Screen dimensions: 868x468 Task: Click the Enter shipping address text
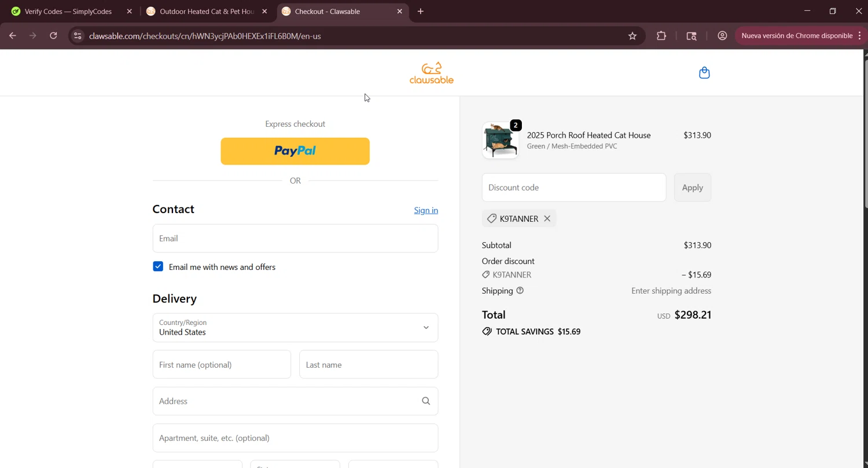671,291
